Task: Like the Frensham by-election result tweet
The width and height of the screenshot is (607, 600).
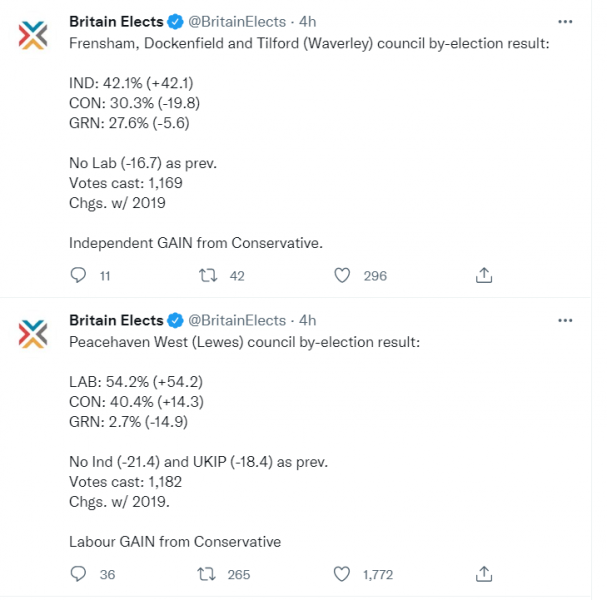Action: (x=342, y=275)
